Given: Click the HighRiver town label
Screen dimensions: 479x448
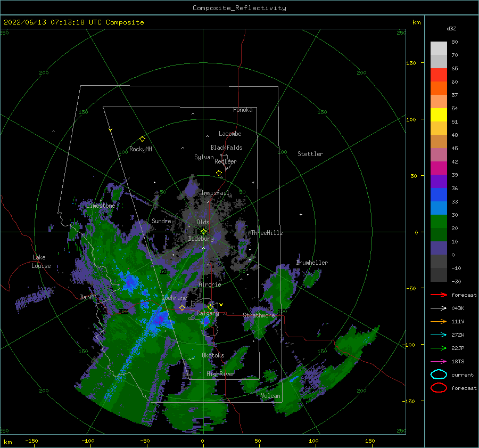Looking at the screenshot, I should [x=220, y=374].
